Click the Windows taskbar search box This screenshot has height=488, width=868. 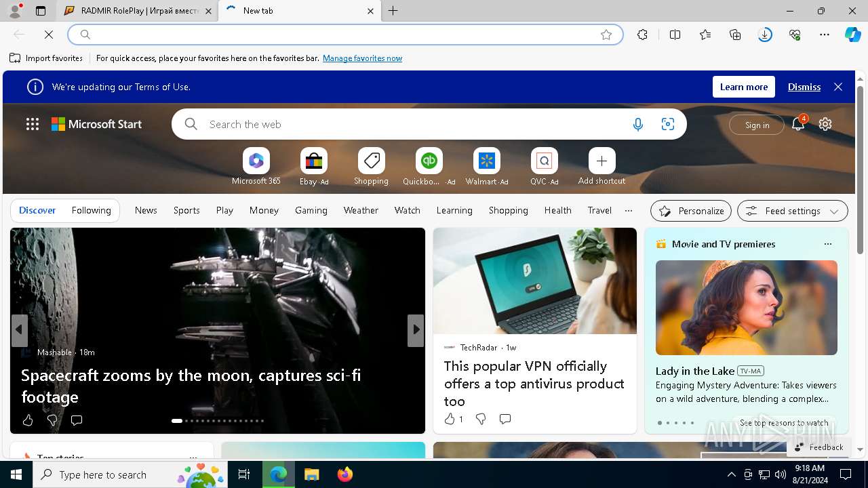pos(130,474)
